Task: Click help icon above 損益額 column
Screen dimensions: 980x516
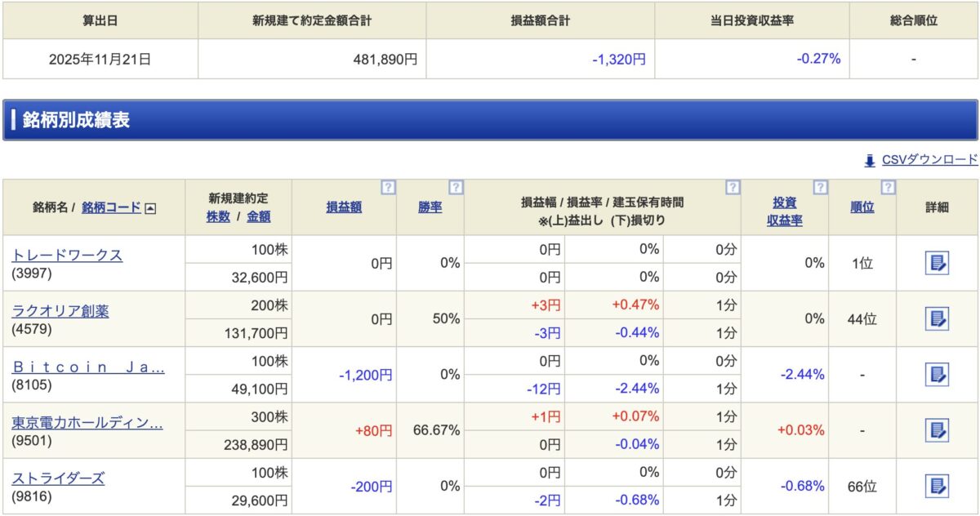Action: [x=388, y=188]
